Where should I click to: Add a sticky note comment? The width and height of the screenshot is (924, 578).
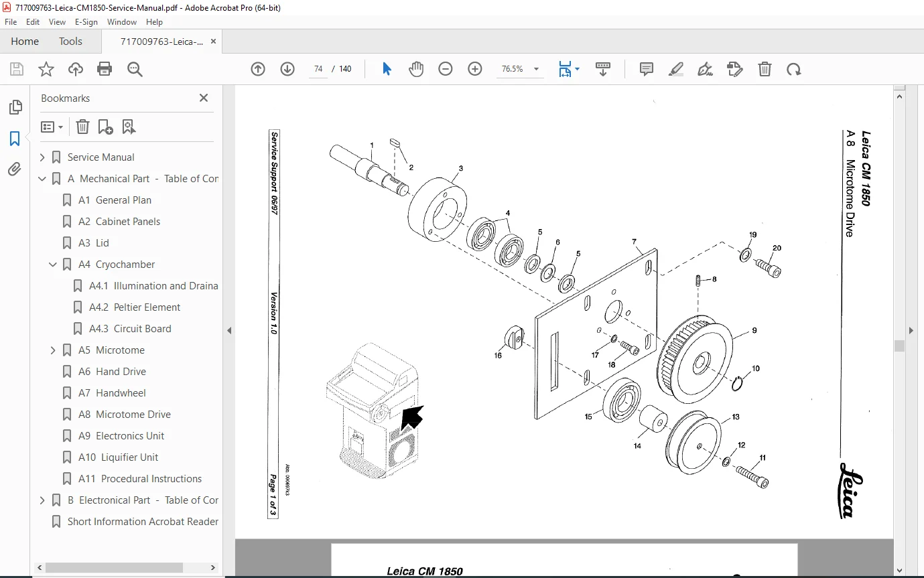click(647, 69)
